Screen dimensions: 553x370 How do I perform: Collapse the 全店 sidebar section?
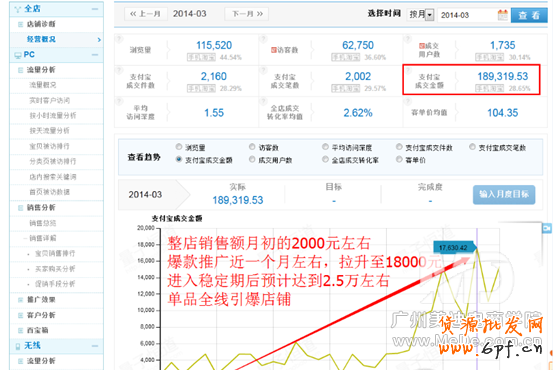[x=95, y=9]
